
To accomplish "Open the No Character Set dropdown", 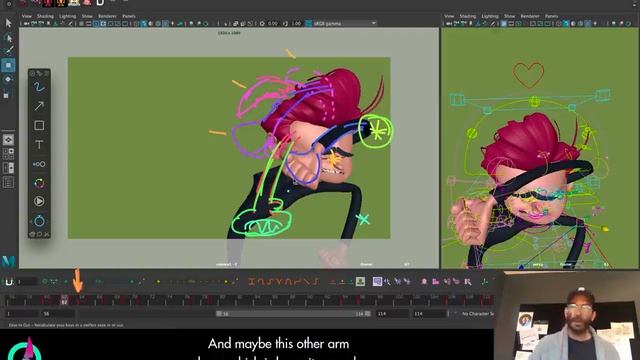I will pos(477,314).
